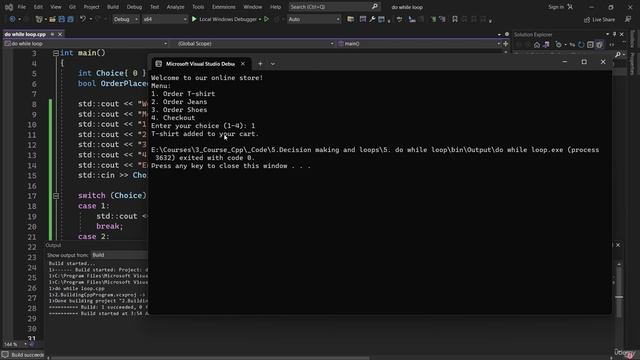
Task: Click the Open File folder icon
Action: [52, 19]
